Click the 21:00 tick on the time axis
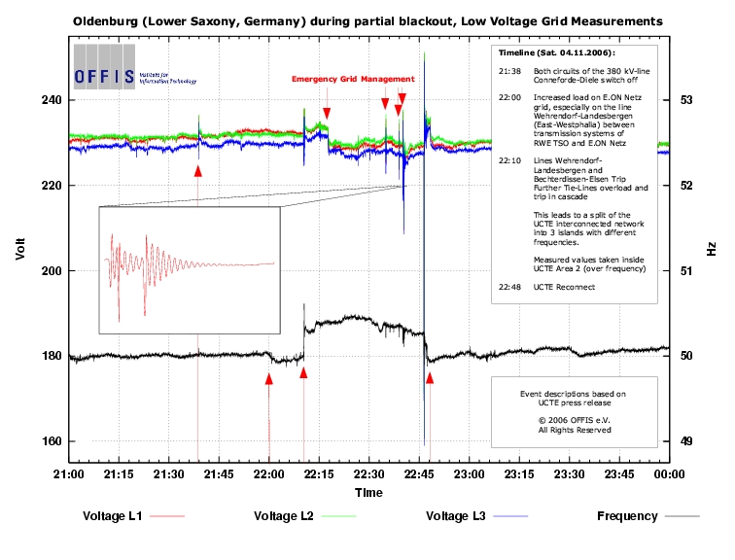The width and height of the screenshot is (735, 560). [68, 473]
